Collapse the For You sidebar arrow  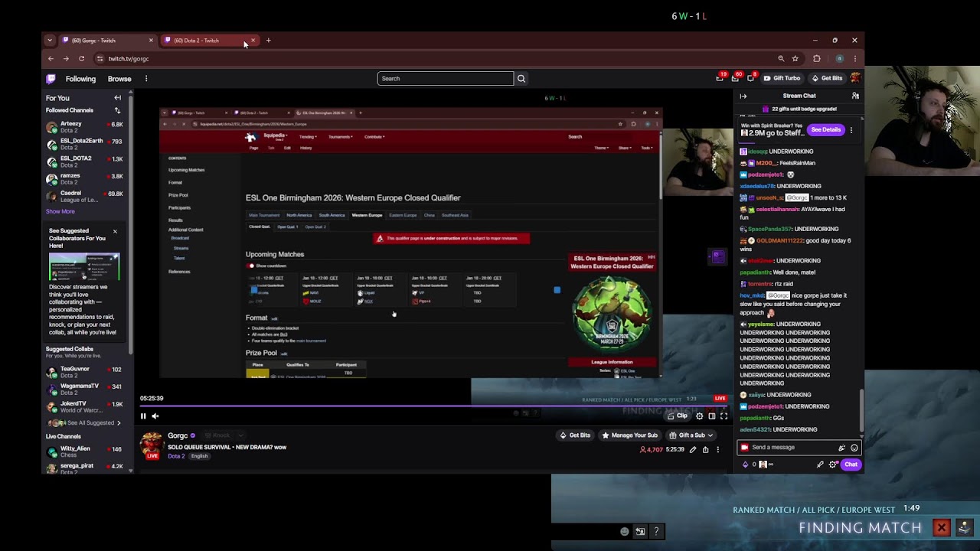point(118,98)
